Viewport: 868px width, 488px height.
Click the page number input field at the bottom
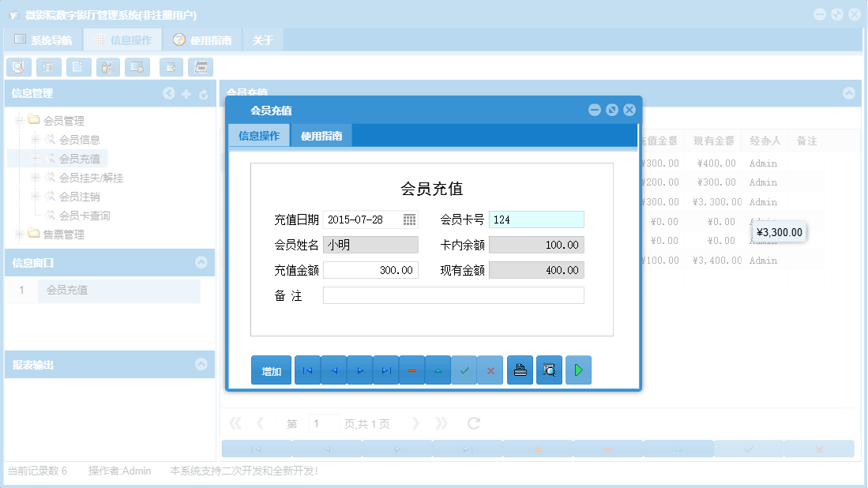pos(323,423)
